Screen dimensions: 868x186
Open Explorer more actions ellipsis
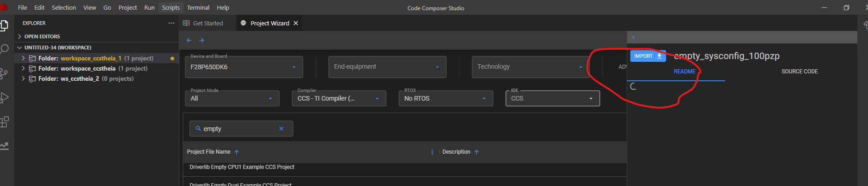(x=171, y=23)
